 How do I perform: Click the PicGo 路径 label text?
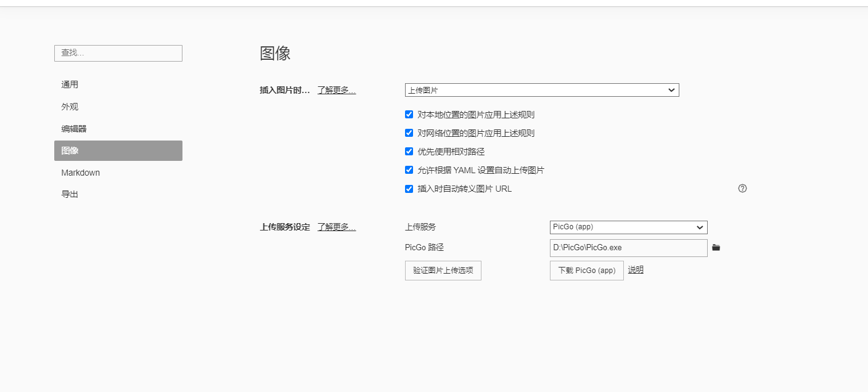point(424,248)
